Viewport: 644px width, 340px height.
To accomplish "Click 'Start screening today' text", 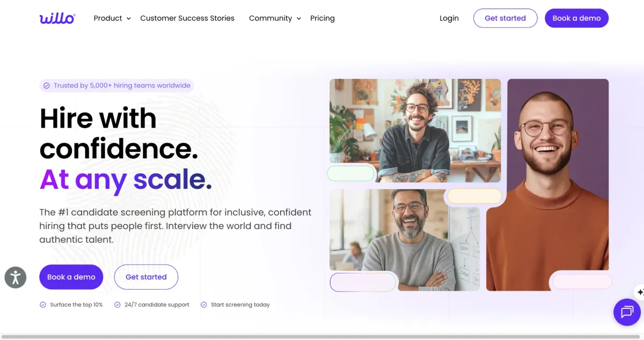I will [x=240, y=305].
